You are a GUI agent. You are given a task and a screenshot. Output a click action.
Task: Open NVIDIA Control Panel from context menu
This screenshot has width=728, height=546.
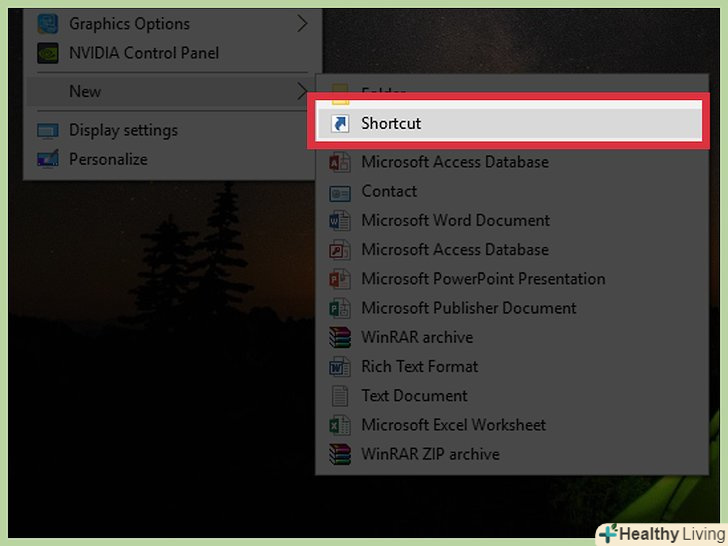173,53
